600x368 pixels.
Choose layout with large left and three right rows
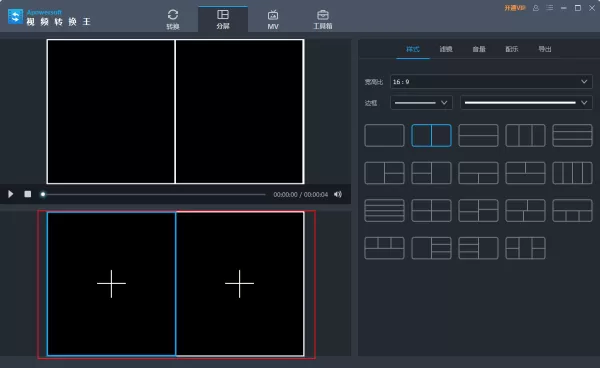coord(431,248)
